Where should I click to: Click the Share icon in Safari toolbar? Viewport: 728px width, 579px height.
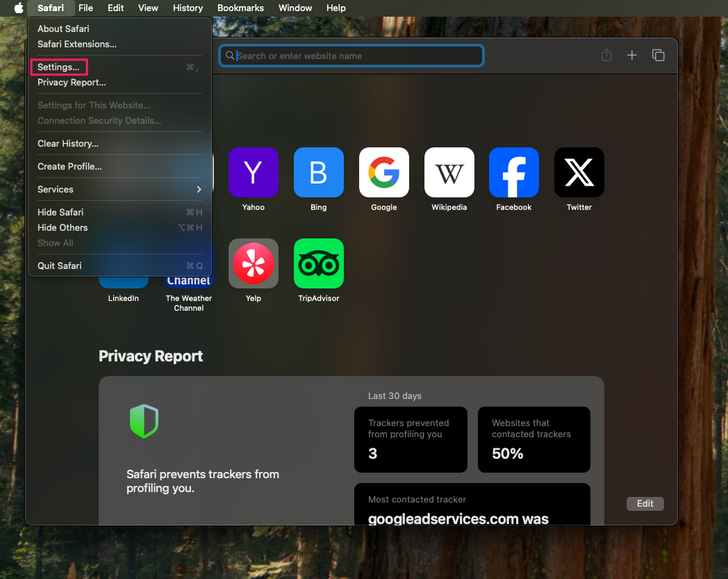(606, 56)
